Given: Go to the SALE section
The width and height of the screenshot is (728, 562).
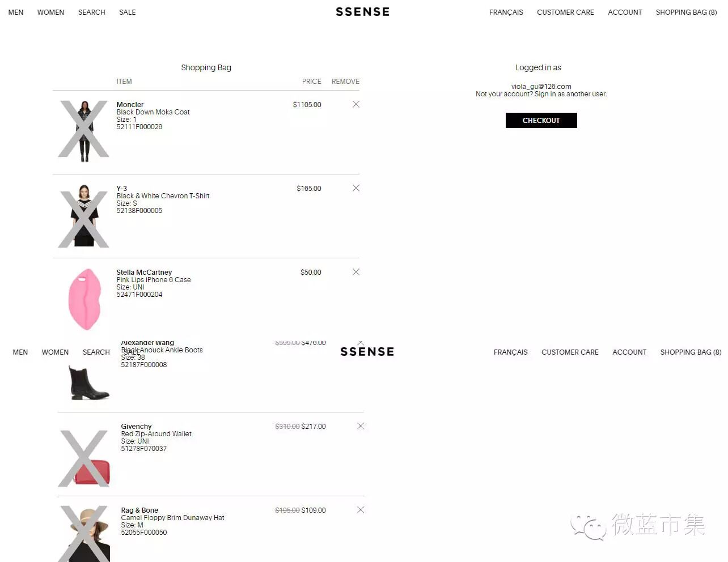Looking at the screenshot, I should tap(128, 12).
